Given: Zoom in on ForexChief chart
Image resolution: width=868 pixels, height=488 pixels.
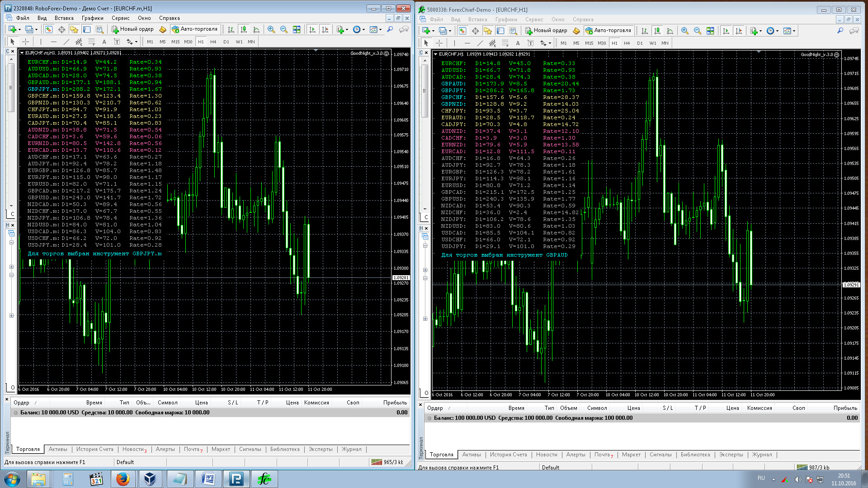Looking at the screenshot, I should click(685, 31).
